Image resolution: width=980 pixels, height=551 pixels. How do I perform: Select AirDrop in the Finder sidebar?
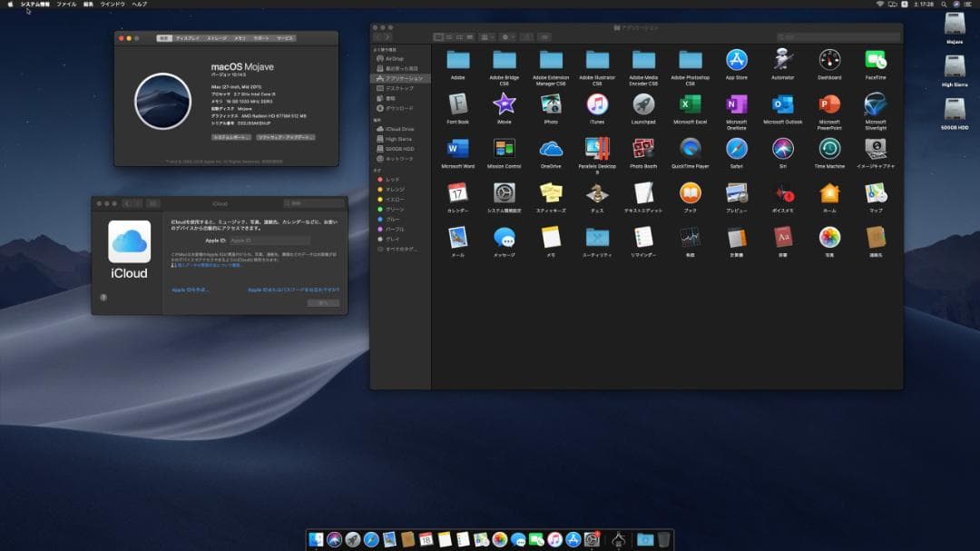coord(394,58)
